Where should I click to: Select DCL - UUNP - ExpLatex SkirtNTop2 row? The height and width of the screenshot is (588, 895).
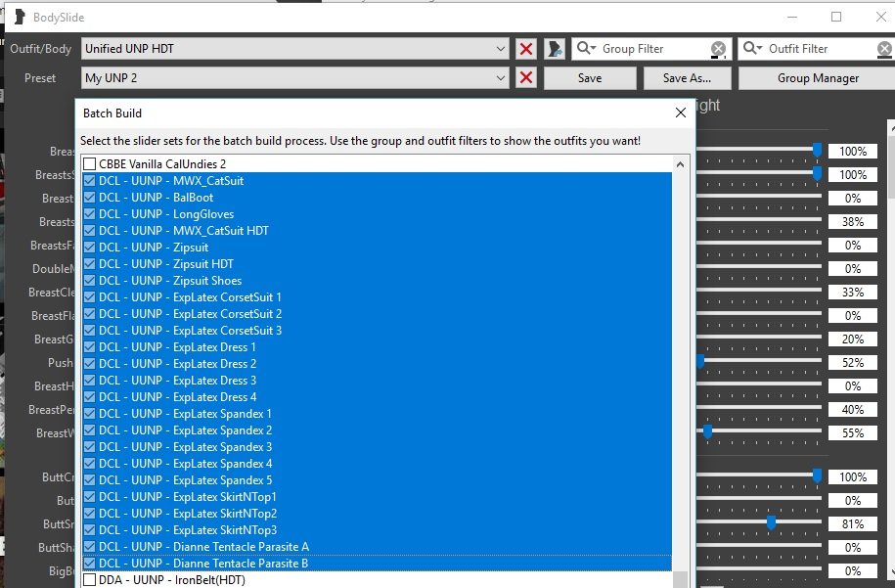click(x=377, y=514)
